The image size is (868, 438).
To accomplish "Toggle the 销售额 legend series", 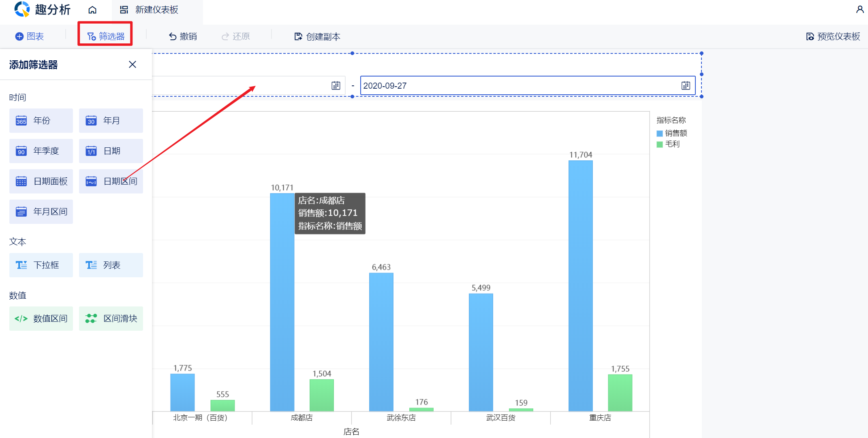I will click(x=672, y=133).
